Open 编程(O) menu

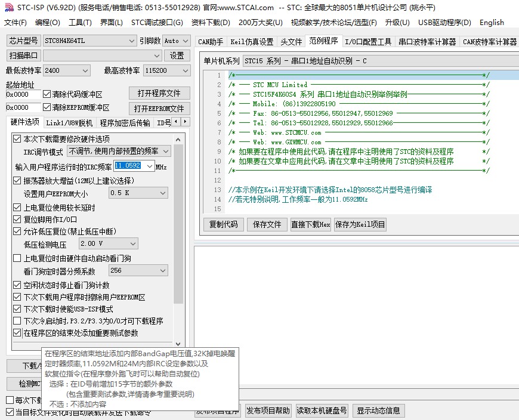pos(47,23)
